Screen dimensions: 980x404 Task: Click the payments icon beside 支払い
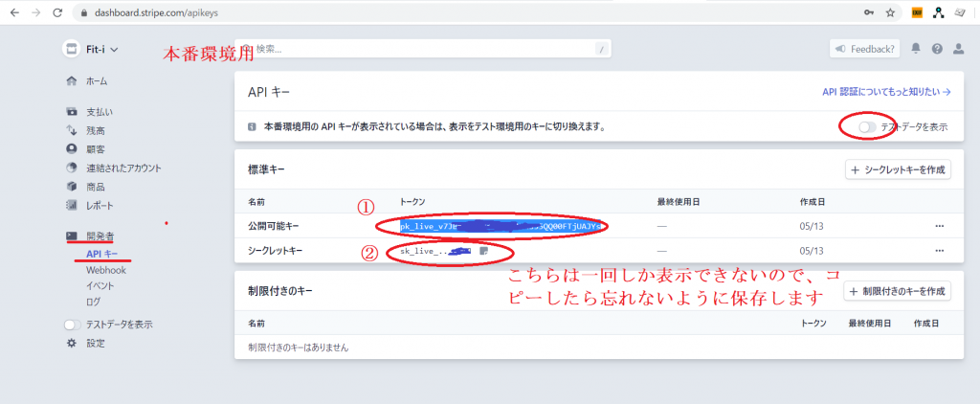72,112
